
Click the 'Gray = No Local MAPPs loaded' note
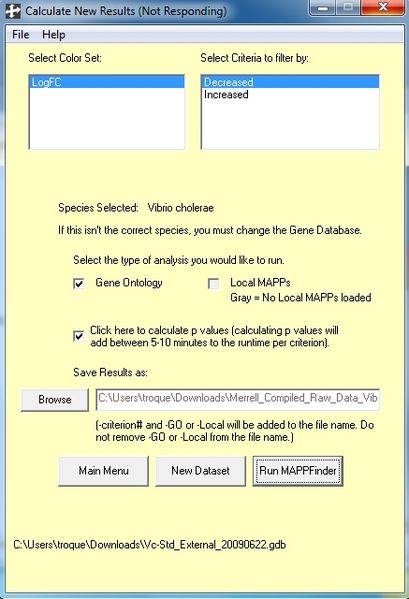[x=301, y=298]
